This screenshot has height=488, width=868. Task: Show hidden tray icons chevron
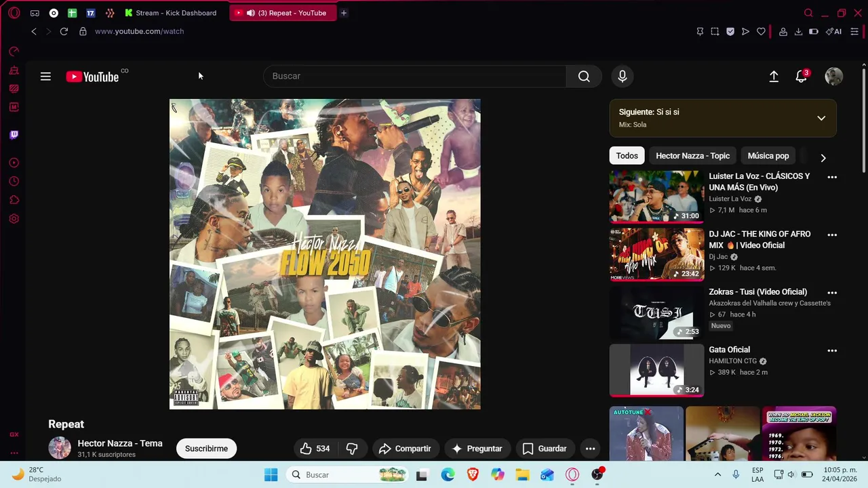point(717,474)
